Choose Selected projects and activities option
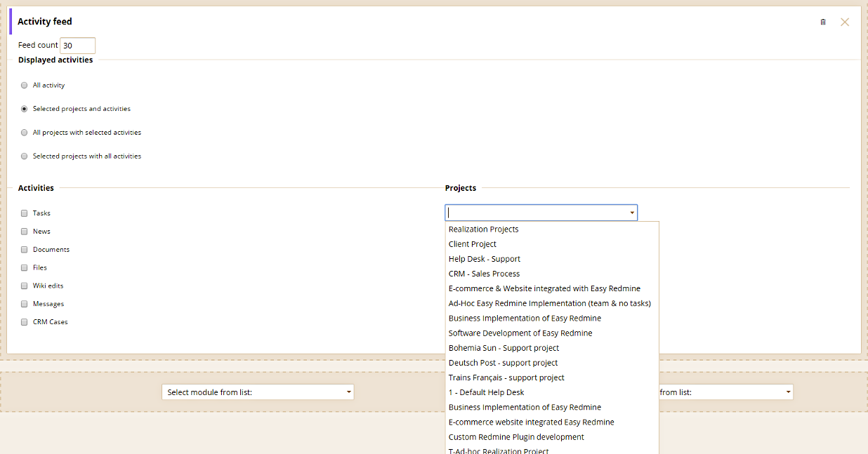The height and width of the screenshot is (454, 868). tap(25, 109)
